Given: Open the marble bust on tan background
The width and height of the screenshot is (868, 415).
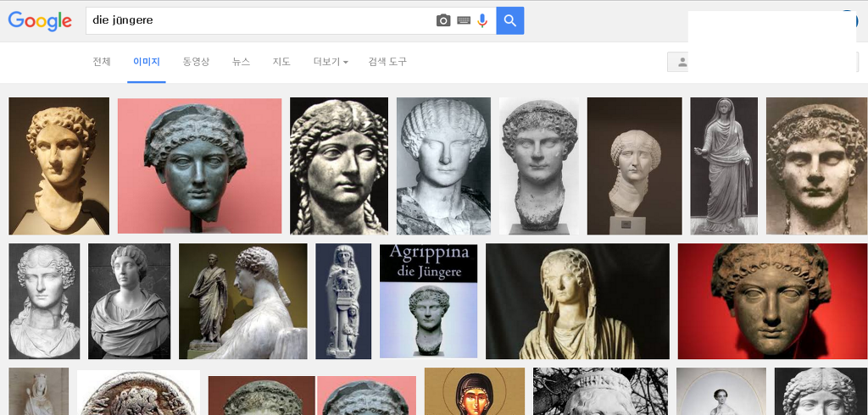Looking at the screenshot, I should tap(58, 166).
